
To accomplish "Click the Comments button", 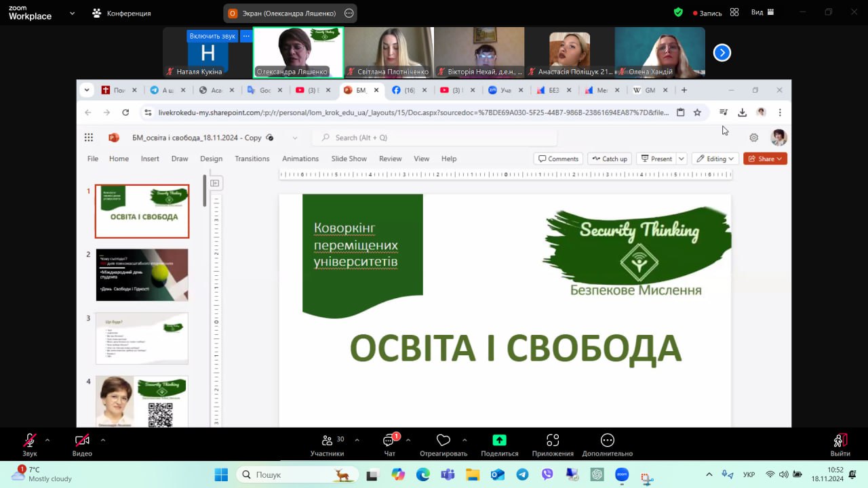I will pos(558,159).
